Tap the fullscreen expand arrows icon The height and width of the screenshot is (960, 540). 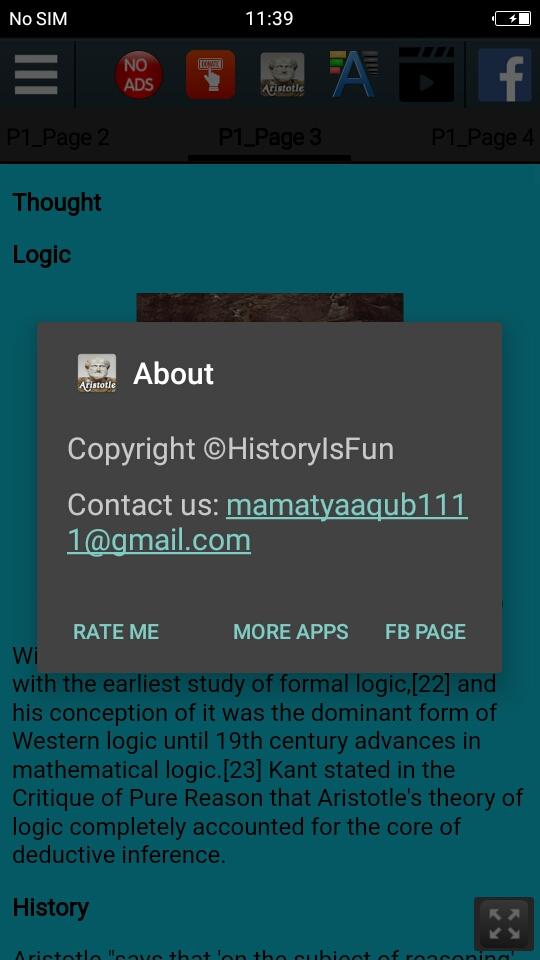click(504, 924)
